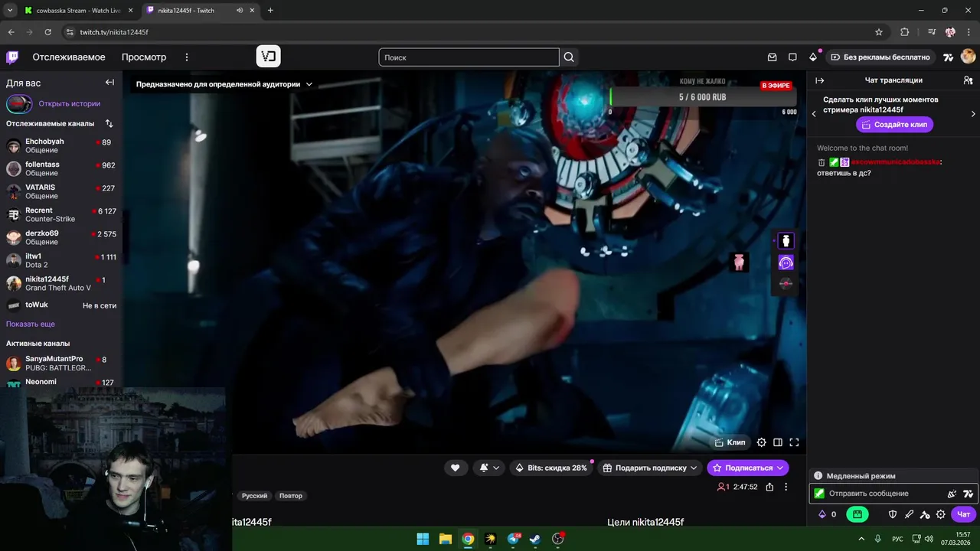This screenshot has width=980, height=551.
Task: Sort followed channels with the arrows icon
Action: click(109, 123)
